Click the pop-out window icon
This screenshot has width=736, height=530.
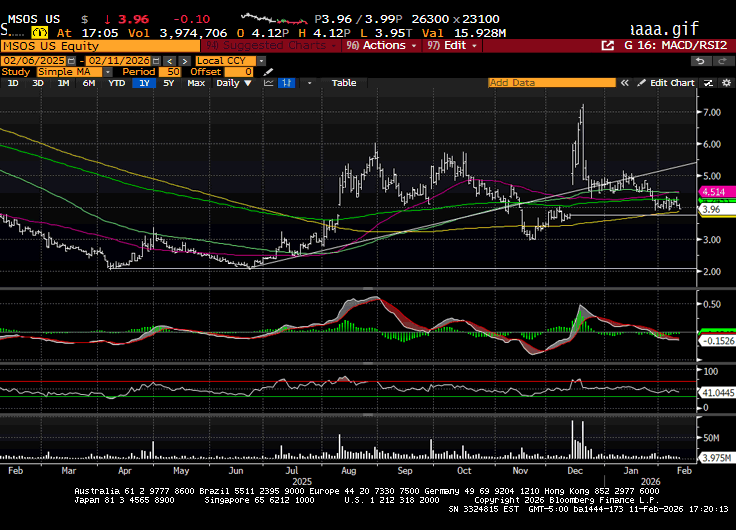[x=607, y=46]
